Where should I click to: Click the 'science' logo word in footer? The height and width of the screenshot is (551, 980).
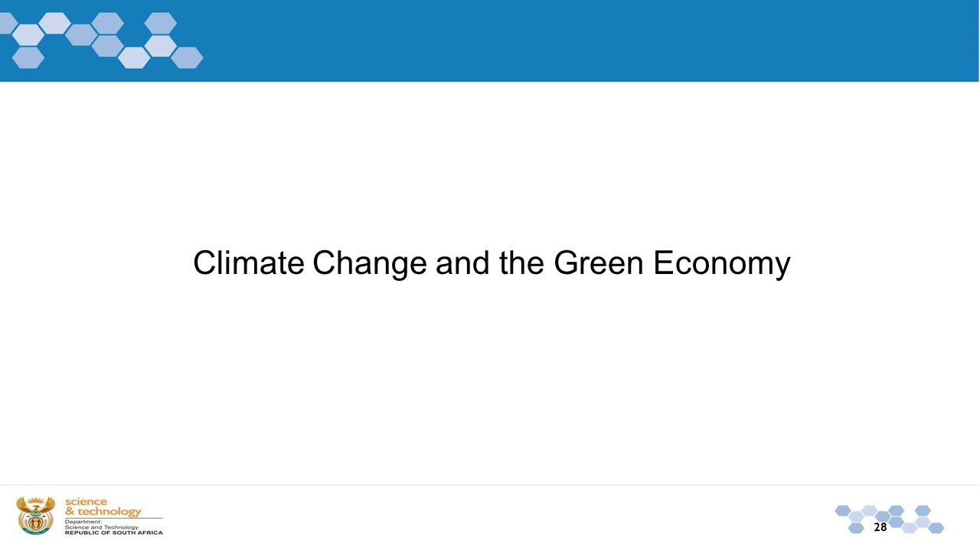point(86,502)
